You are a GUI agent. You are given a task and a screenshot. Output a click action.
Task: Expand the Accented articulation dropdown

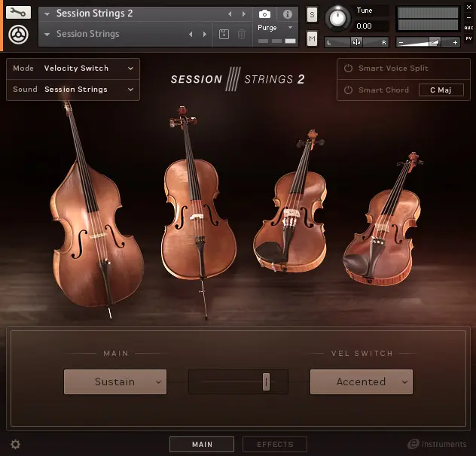point(362,382)
